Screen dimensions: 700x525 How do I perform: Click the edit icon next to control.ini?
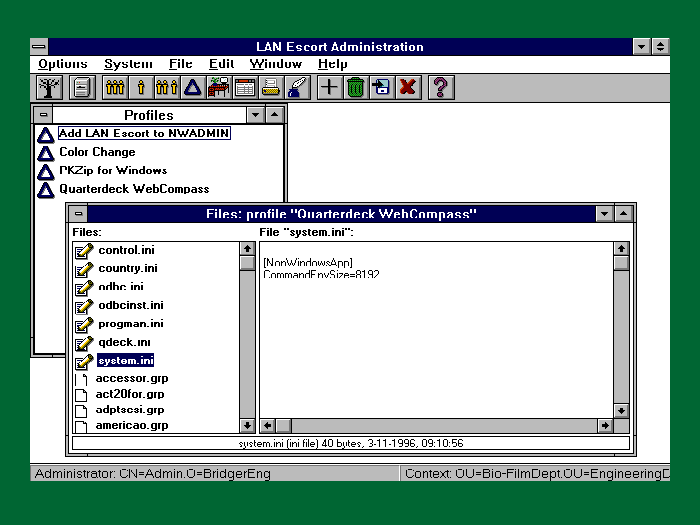pos(84,251)
